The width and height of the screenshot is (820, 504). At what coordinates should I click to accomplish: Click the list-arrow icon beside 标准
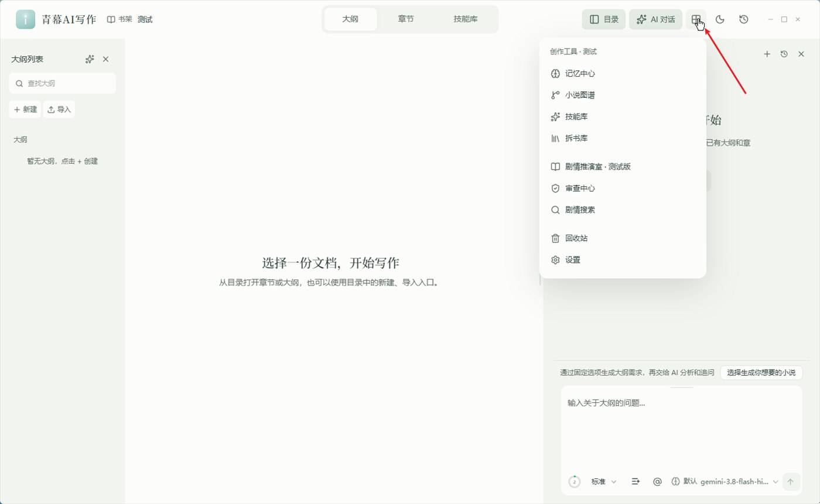click(x=635, y=481)
